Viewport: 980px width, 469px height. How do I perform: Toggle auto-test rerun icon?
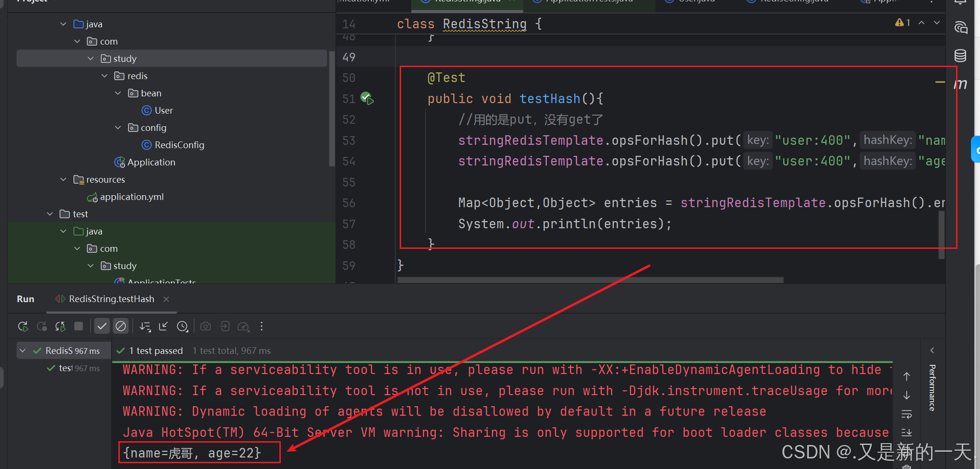[60, 327]
